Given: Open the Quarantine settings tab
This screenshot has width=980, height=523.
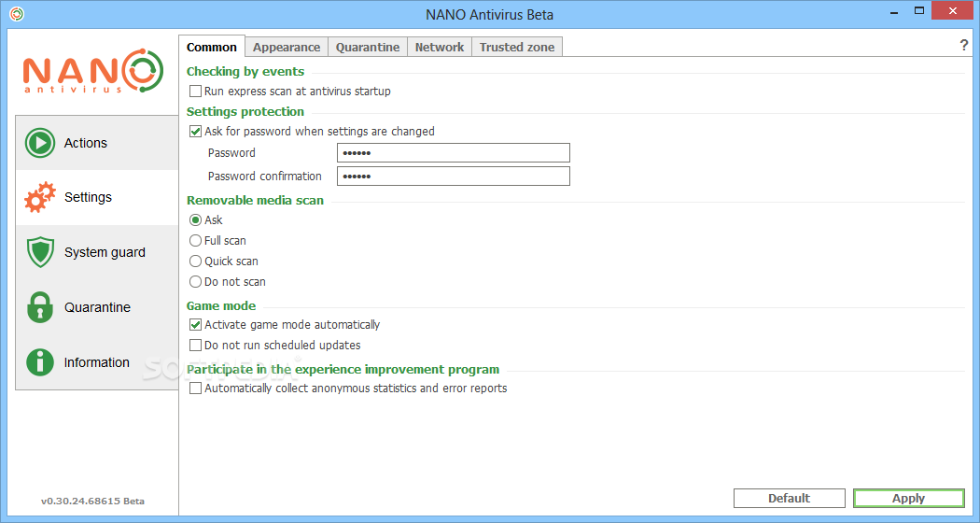Looking at the screenshot, I should coord(368,48).
